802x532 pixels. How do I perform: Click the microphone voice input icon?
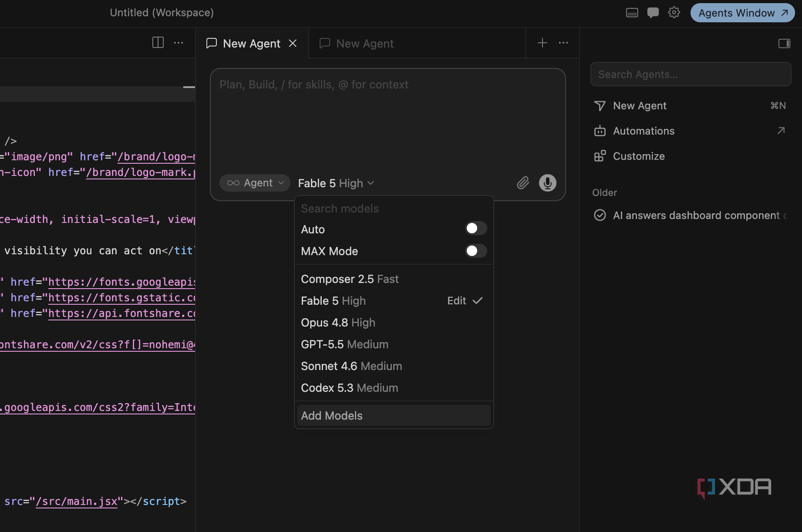[x=547, y=183]
